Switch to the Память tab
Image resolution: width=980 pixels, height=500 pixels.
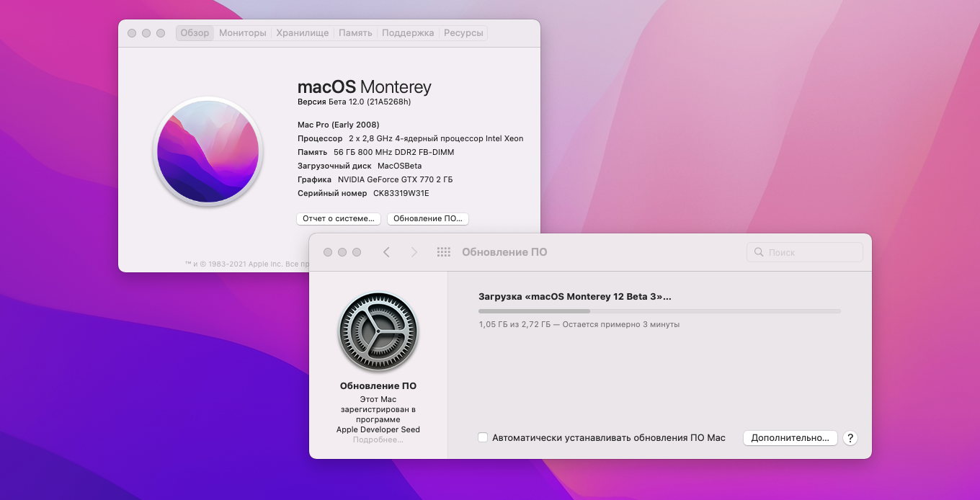tap(355, 33)
